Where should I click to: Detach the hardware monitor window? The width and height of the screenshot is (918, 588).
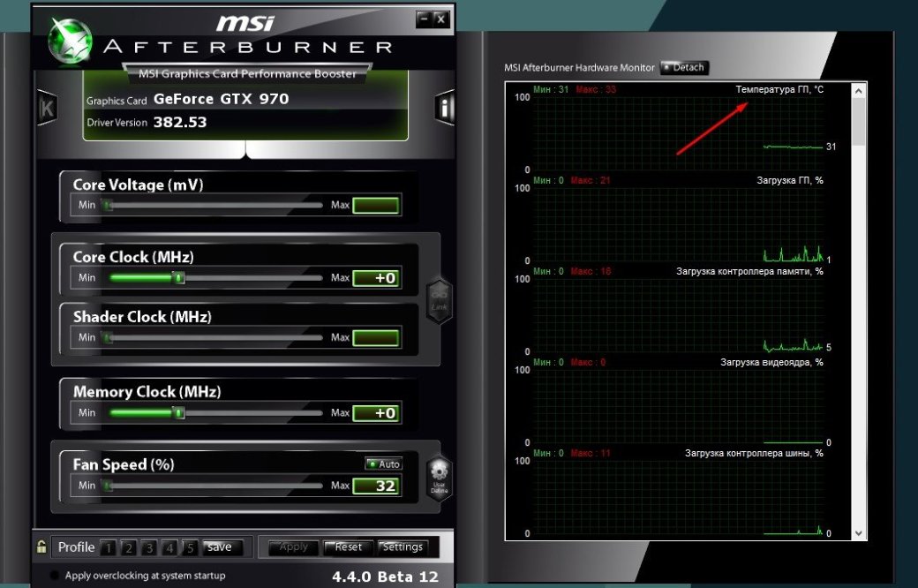(684, 67)
